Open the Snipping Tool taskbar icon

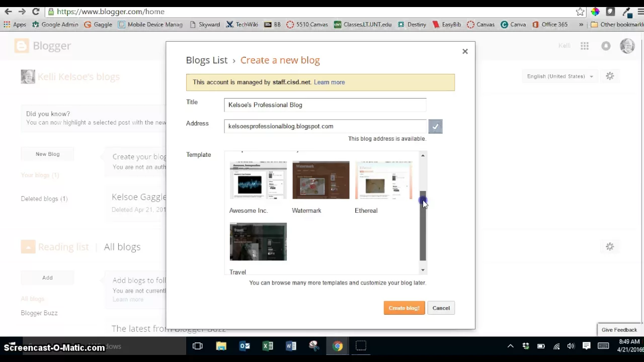[314, 346]
